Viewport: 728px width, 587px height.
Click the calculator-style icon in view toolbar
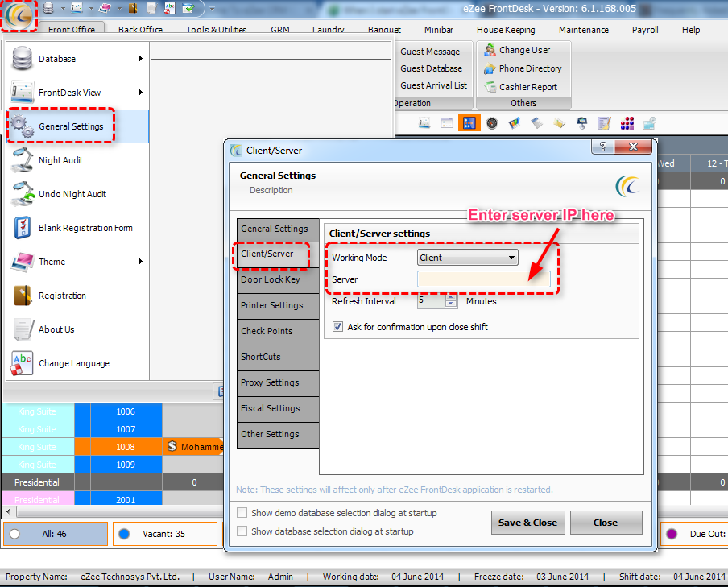pyautogui.click(x=537, y=123)
